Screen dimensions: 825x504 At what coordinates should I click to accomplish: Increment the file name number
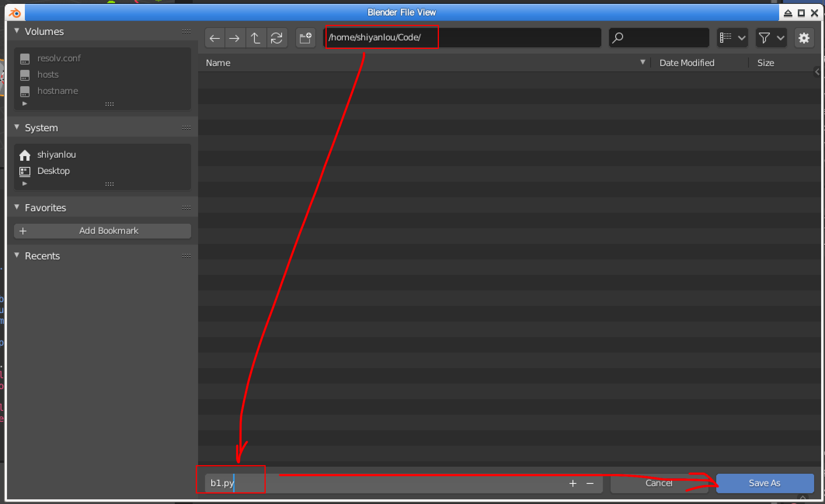[x=573, y=483]
